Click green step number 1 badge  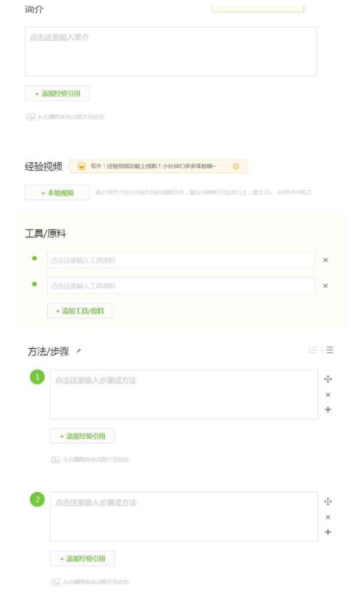(37, 377)
